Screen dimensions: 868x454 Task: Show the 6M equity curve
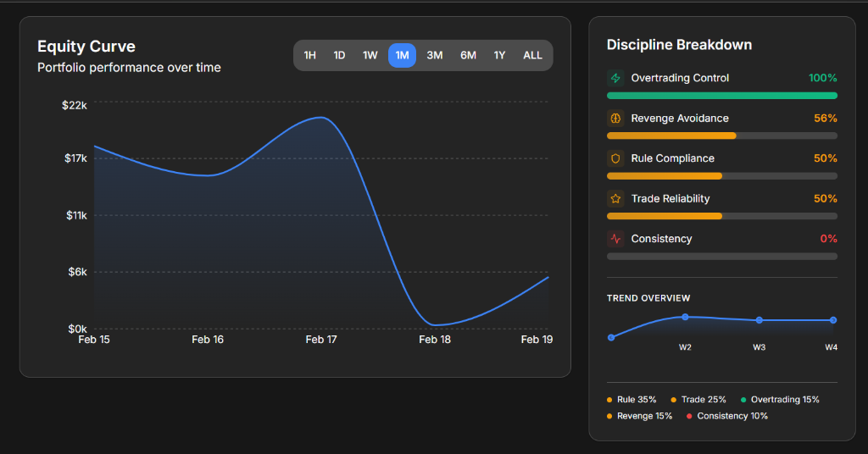point(468,56)
